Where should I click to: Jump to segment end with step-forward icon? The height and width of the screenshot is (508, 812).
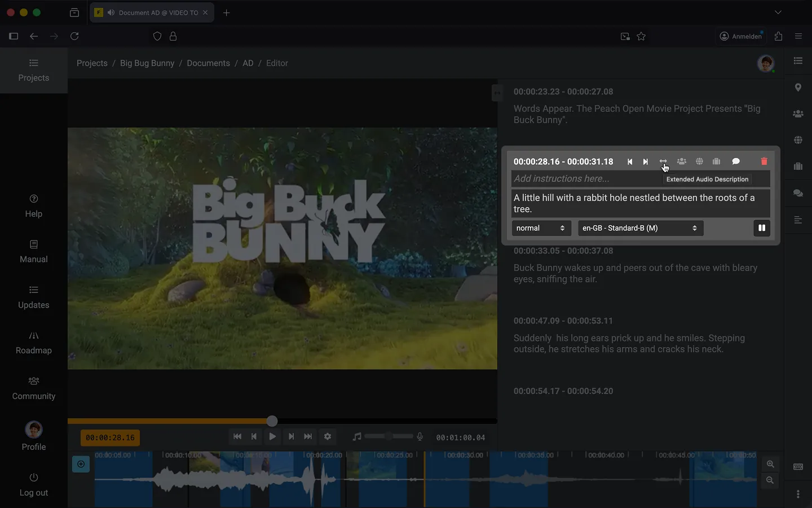click(646, 161)
